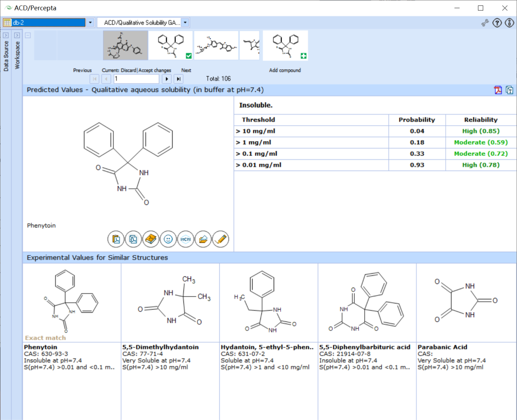Click the InChI input icon
Viewport: 517px width, 420px height.
coord(186,239)
